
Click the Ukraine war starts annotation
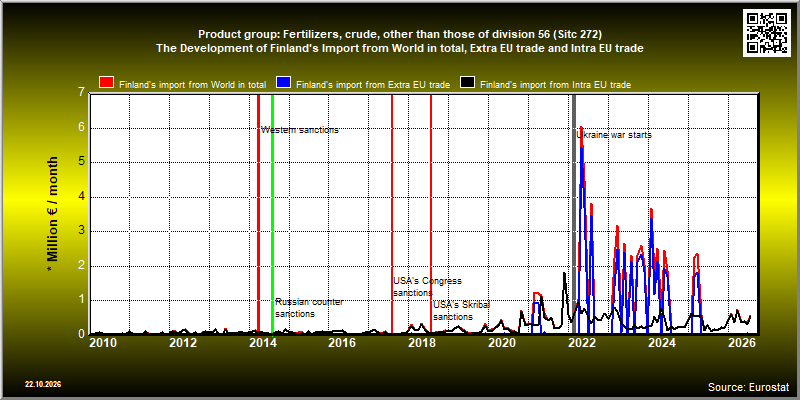point(614,135)
